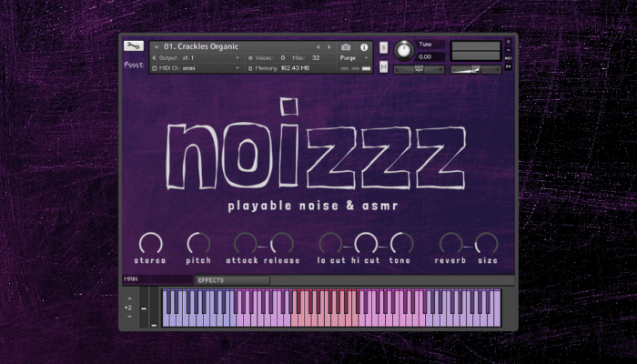Click the camera snapshot icon

346,46
